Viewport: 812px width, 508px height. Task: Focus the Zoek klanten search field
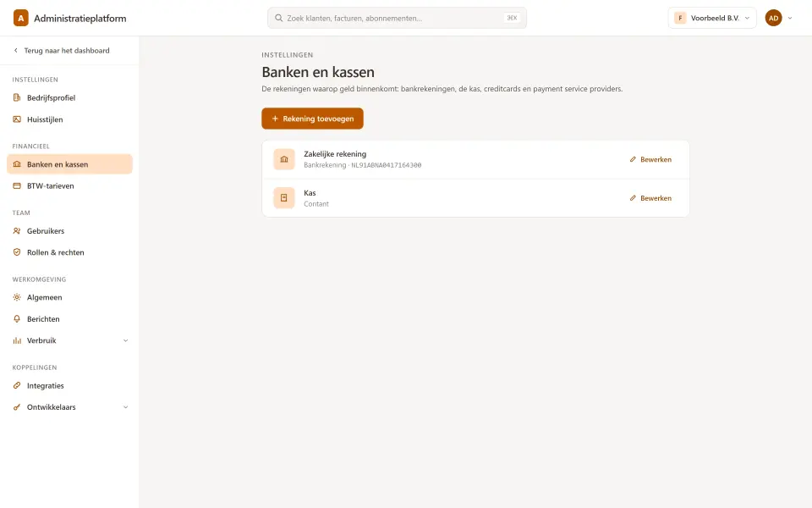[x=397, y=18]
